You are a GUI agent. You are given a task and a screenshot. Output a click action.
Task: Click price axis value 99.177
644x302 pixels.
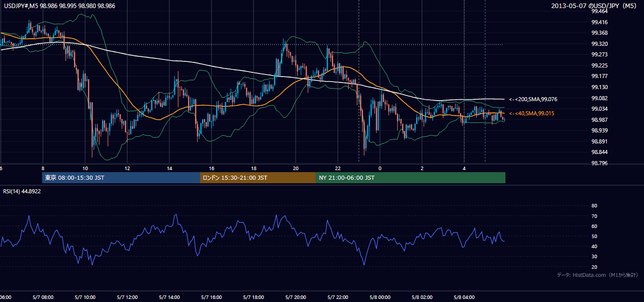point(599,76)
